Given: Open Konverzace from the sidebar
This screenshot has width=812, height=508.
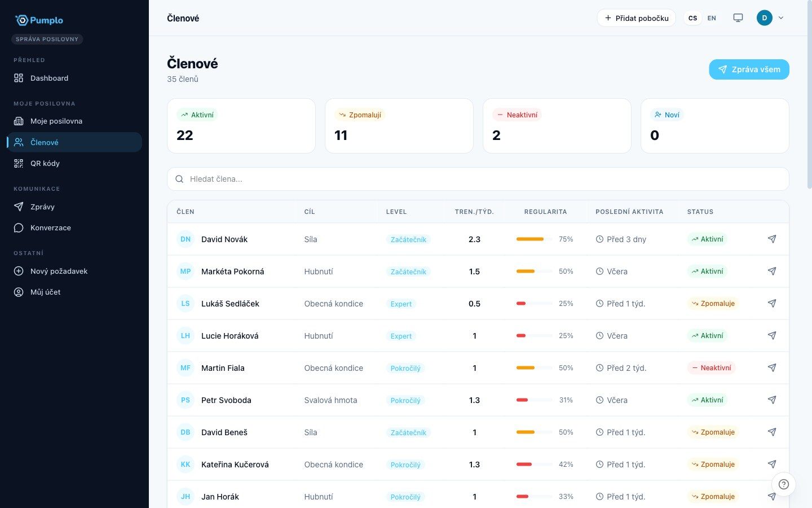Looking at the screenshot, I should click(x=74, y=228).
